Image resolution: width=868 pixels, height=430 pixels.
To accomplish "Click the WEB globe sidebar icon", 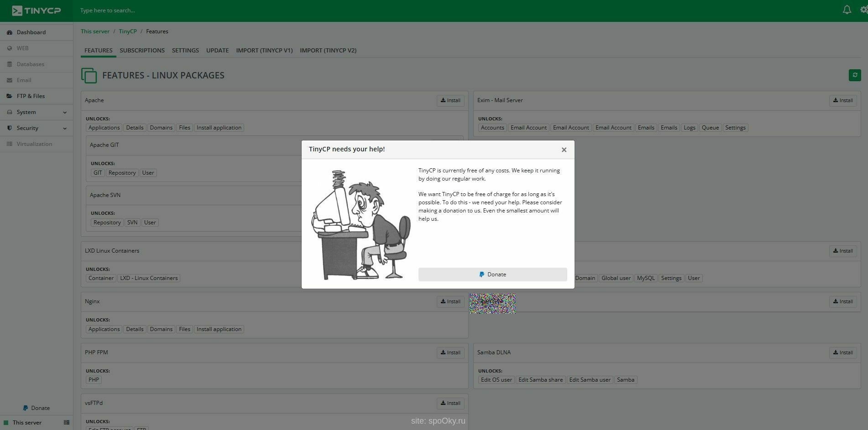I will pyautogui.click(x=10, y=48).
